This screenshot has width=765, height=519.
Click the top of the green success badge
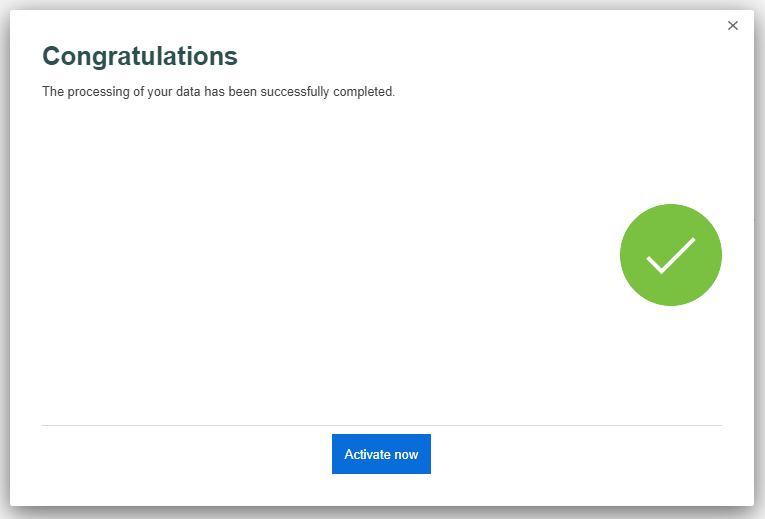[670, 208]
